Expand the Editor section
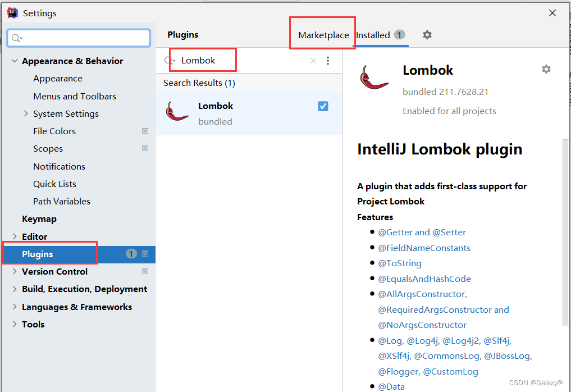The image size is (571, 392). [x=15, y=236]
